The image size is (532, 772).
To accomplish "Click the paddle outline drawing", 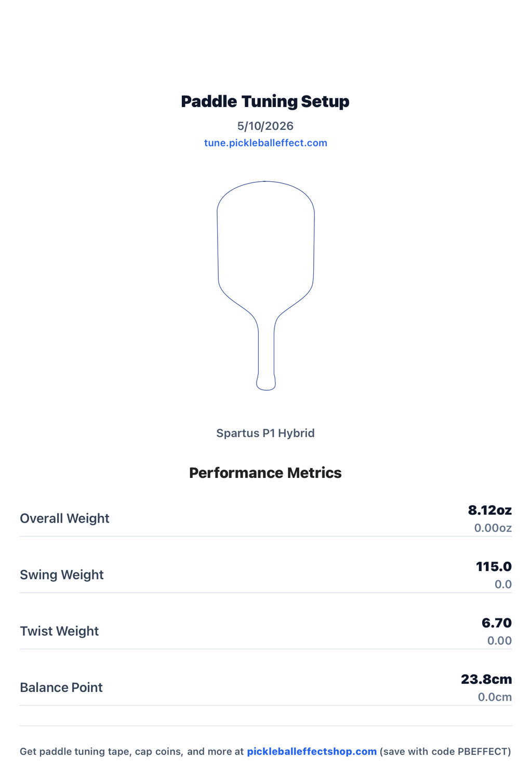I will (x=265, y=286).
